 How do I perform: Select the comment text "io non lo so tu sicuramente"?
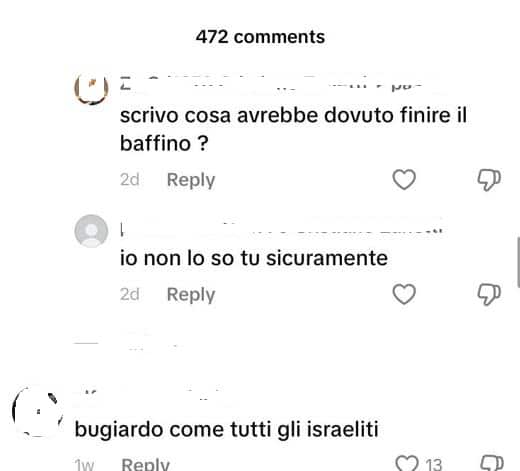click(x=254, y=258)
